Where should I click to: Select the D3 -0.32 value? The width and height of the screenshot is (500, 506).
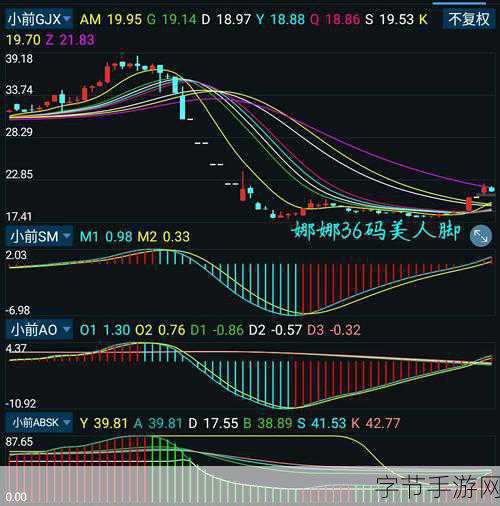[x=334, y=330]
